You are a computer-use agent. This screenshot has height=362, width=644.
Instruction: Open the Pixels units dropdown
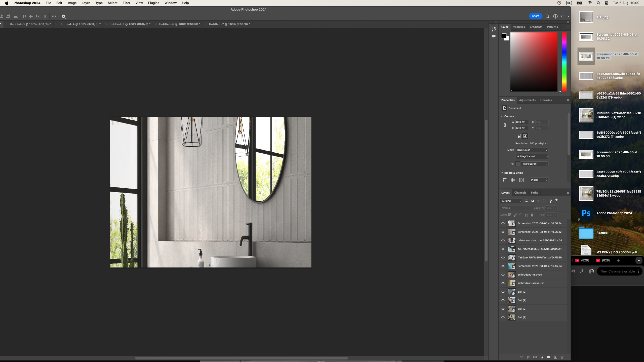coord(539,180)
